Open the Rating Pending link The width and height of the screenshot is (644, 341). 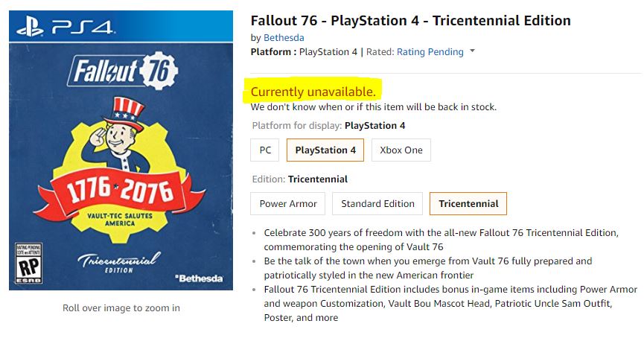(430, 52)
